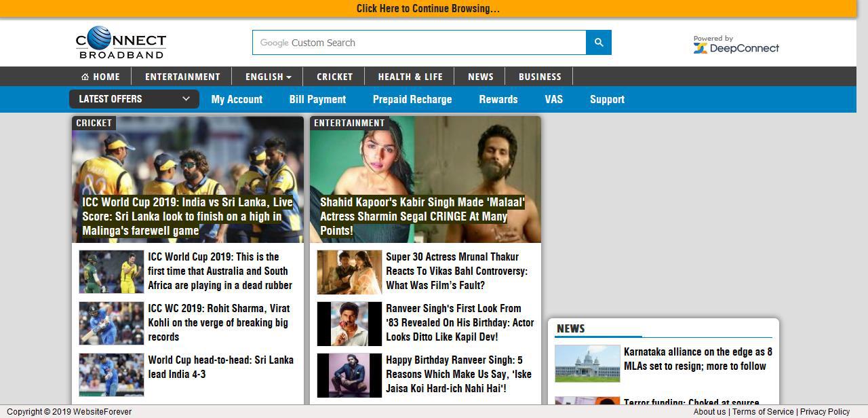Open the Health & Life section
Viewport: 868px width, 418px height.
[x=410, y=77]
